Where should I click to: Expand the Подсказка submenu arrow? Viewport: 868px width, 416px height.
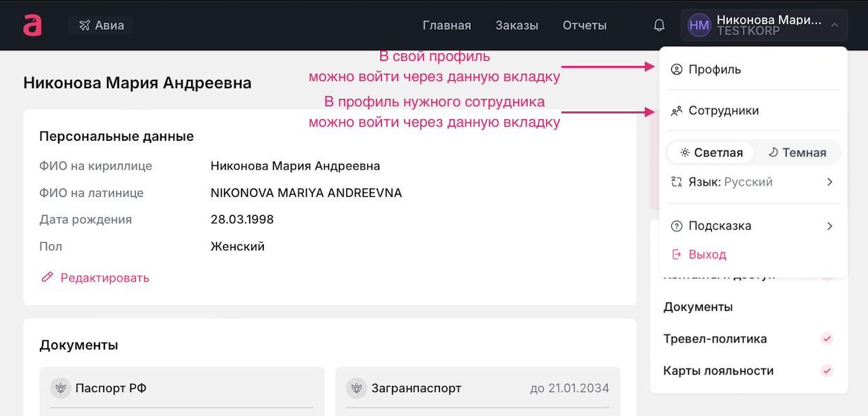click(829, 226)
